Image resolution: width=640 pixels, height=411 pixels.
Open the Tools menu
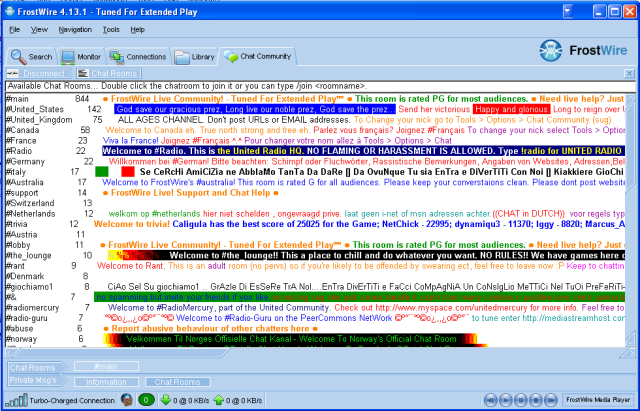[111, 29]
